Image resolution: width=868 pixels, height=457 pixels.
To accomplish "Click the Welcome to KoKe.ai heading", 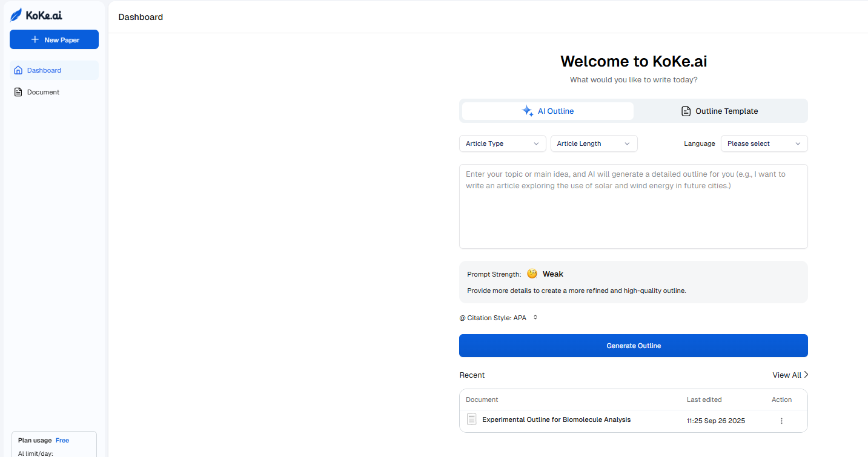I will tap(634, 61).
